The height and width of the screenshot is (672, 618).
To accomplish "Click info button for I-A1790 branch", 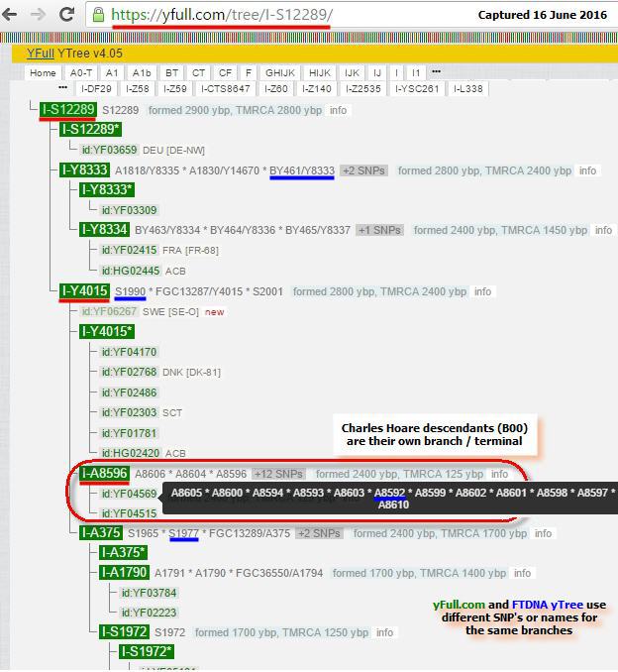I will (522, 573).
